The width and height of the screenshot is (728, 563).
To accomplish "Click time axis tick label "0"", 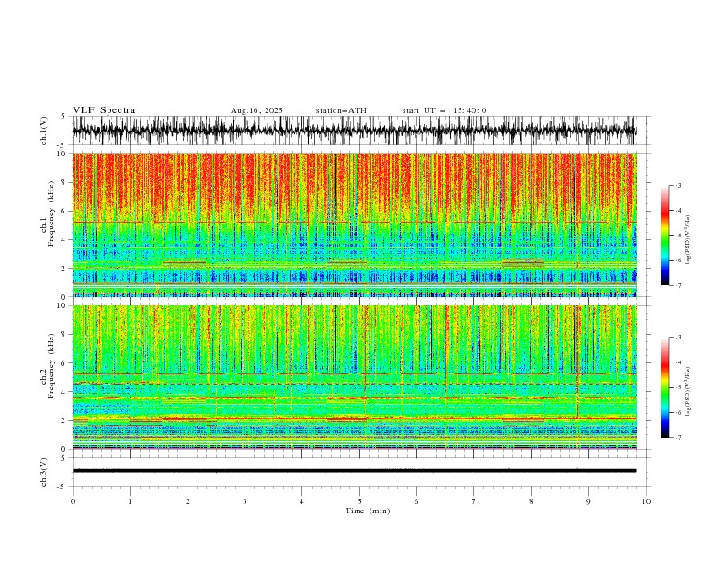I will click(73, 501).
